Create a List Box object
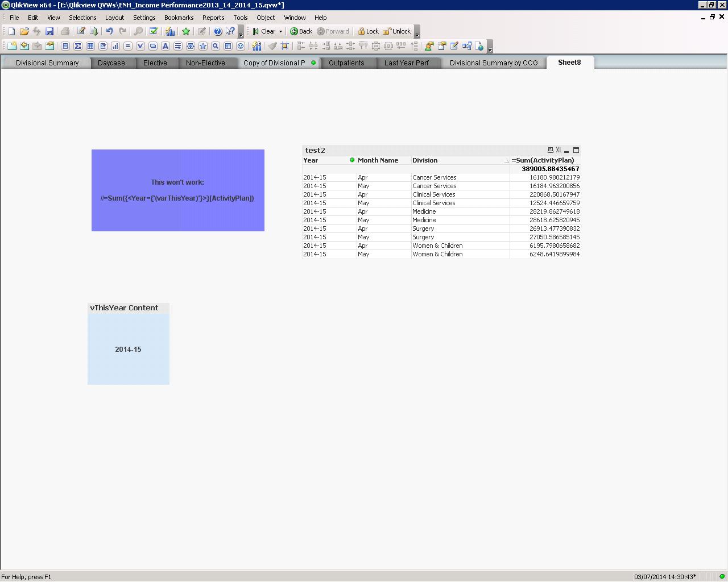 click(x=65, y=46)
